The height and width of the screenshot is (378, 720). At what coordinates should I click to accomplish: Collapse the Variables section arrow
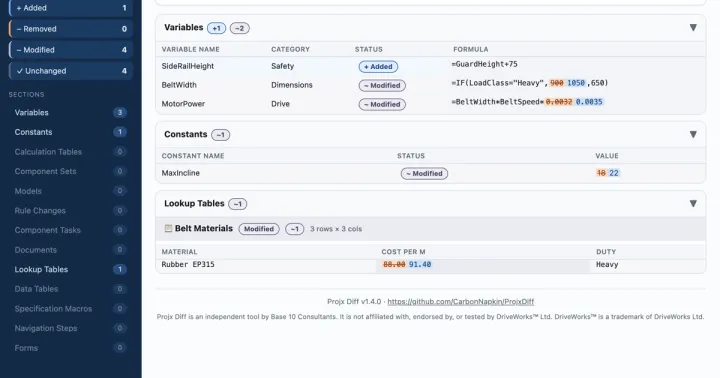coord(693,28)
